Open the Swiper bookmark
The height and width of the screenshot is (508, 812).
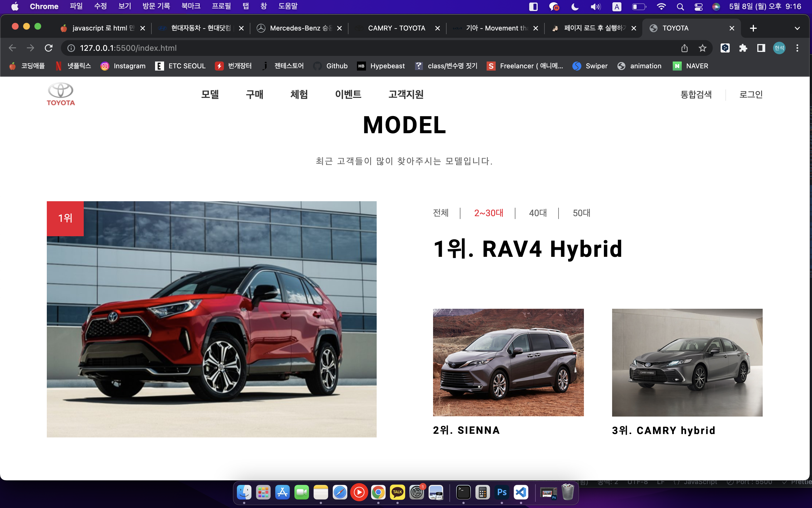[x=590, y=66]
